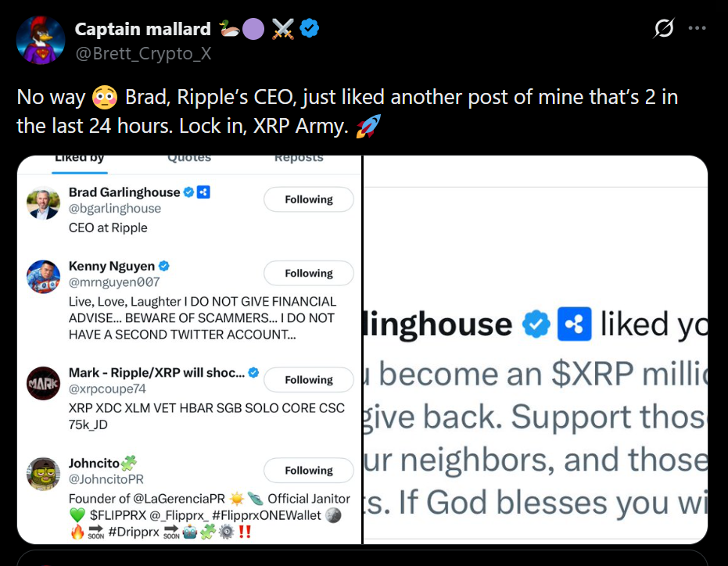The image size is (728, 566).
Task: Click Captain mallard's profile avatar
Action: 41,40
